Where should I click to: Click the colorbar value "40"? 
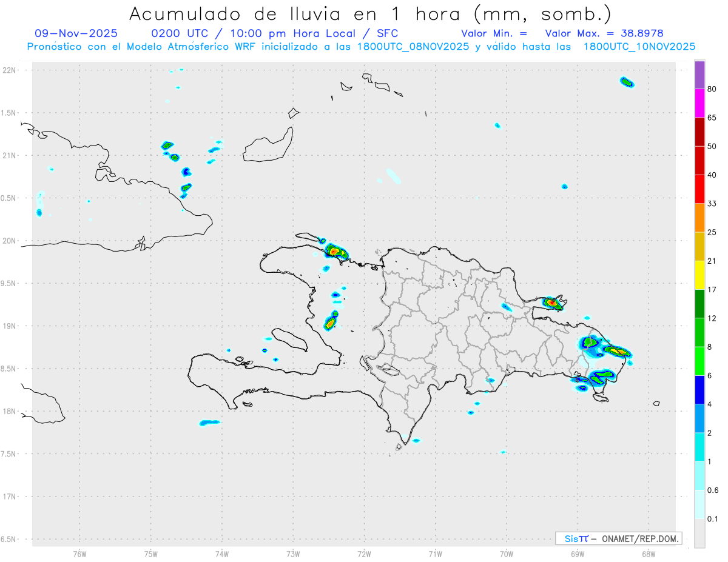[712, 175]
